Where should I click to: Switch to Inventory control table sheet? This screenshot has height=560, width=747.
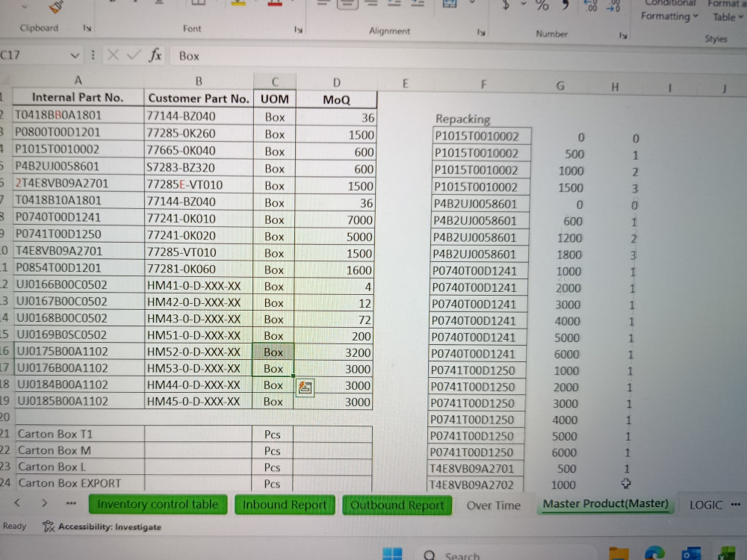pos(158,504)
